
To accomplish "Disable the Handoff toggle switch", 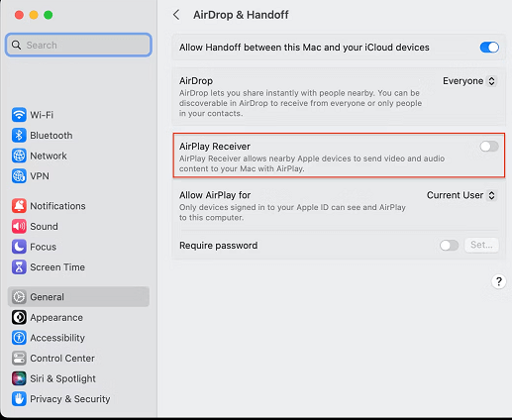I will click(489, 48).
